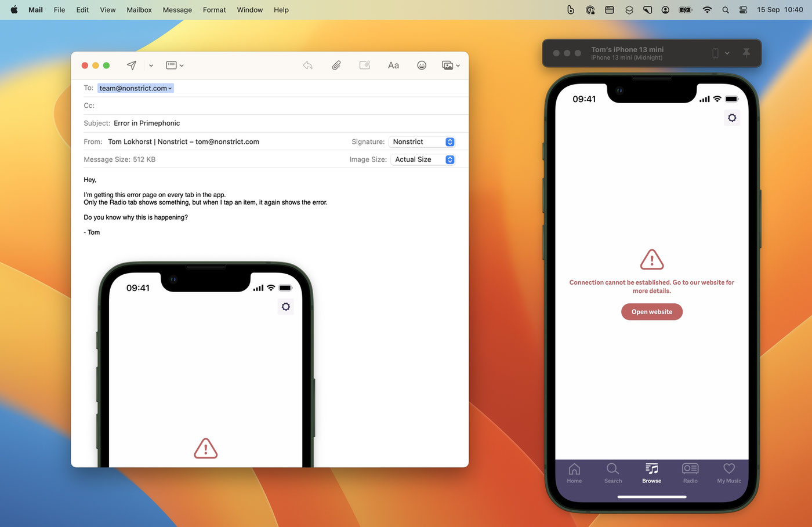Click the From address Tom Lokhorst
The width and height of the screenshot is (812, 527).
183,141
